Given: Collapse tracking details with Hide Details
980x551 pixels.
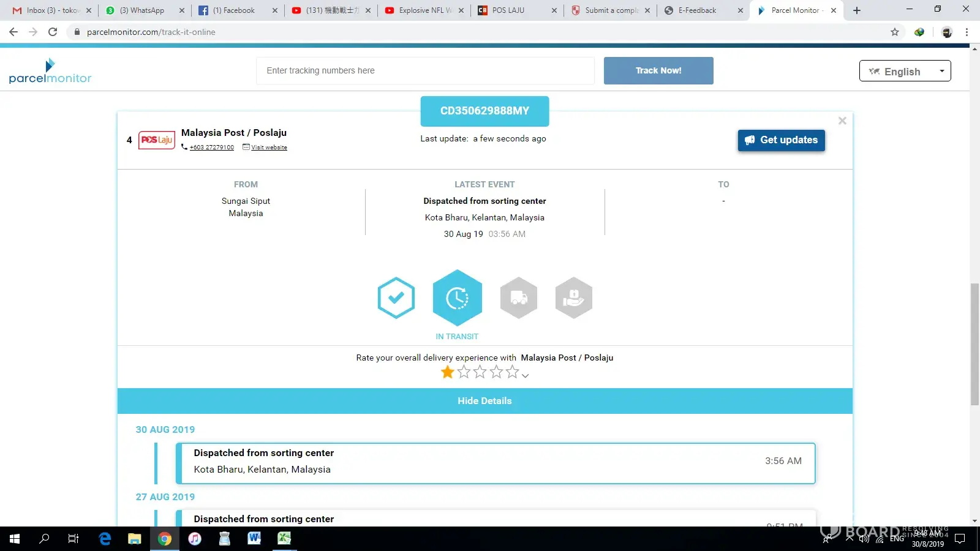Looking at the screenshot, I should click(x=484, y=401).
